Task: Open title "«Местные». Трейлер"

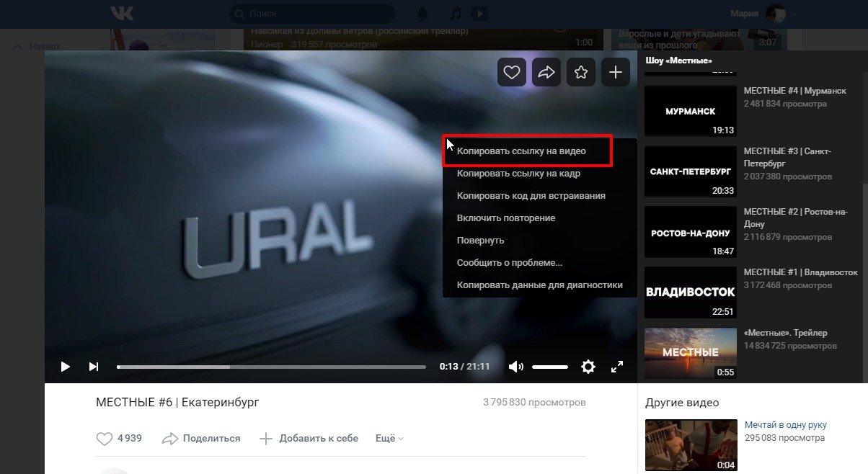Action: click(786, 333)
